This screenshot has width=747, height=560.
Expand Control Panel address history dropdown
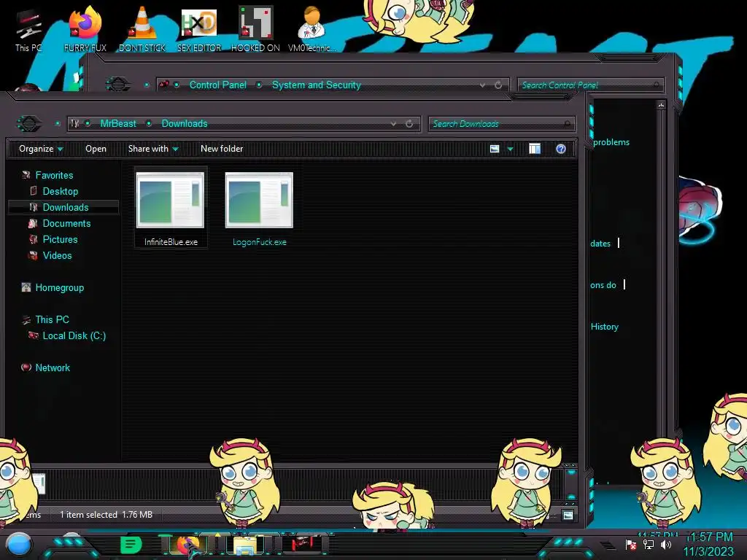pos(482,85)
